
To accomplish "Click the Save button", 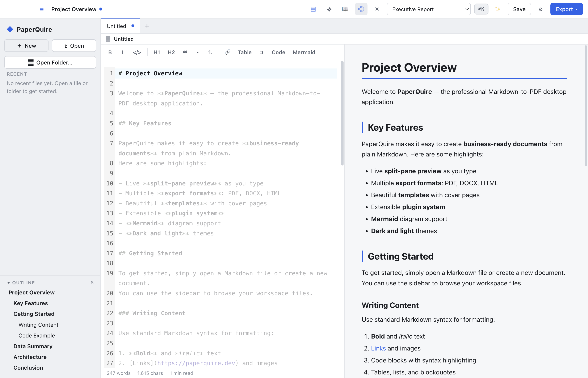I will pyautogui.click(x=519, y=9).
